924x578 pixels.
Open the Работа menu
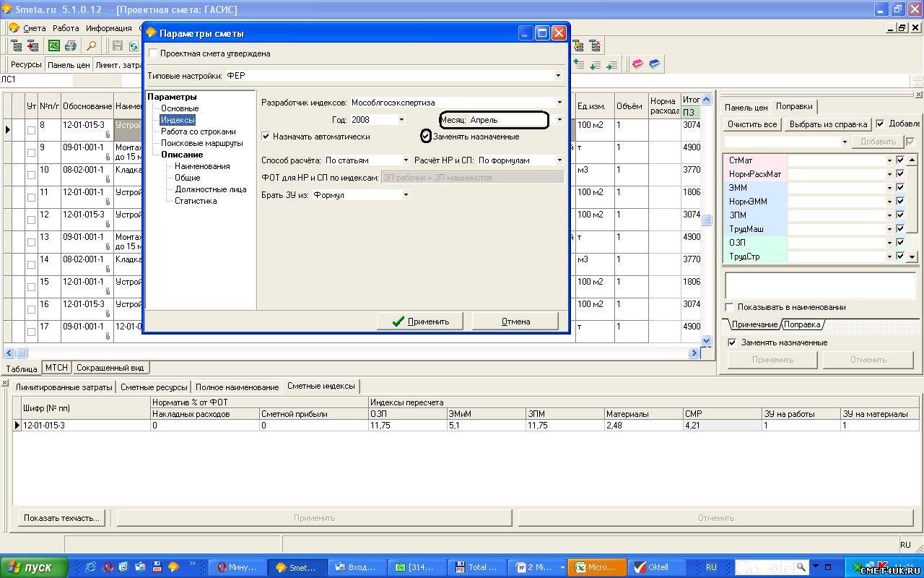click(66, 29)
